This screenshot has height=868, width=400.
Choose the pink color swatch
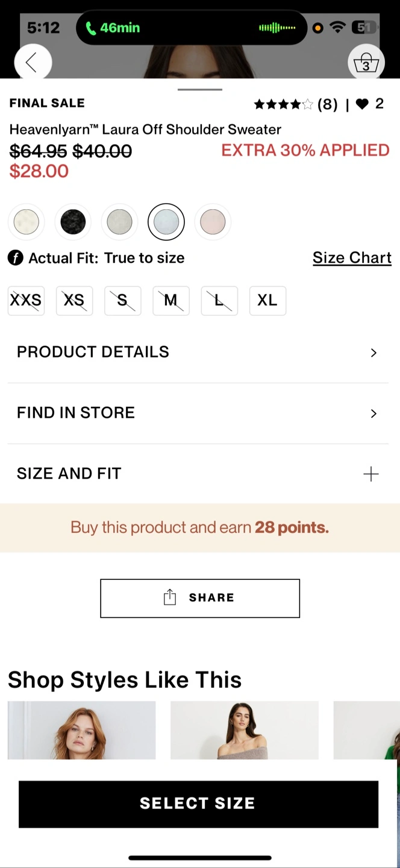point(213,222)
